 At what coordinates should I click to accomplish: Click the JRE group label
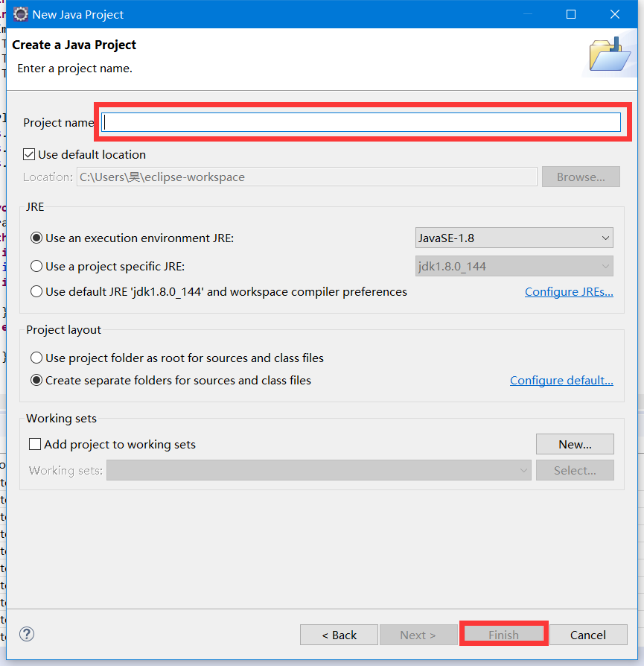pos(35,207)
